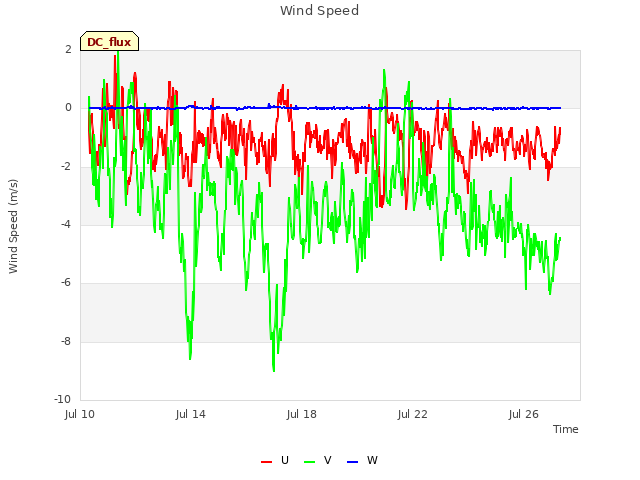
Task: Click the red U legend swatch
Action: [x=267, y=462]
